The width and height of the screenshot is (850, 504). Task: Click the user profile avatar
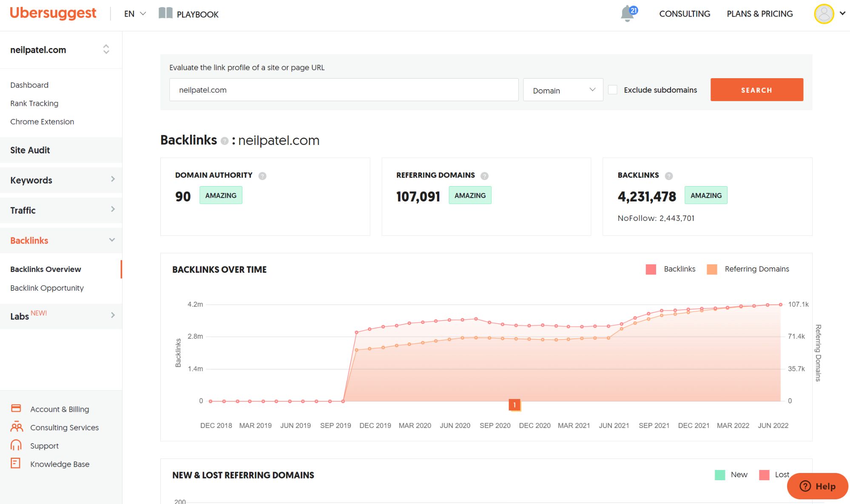click(x=824, y=14)
